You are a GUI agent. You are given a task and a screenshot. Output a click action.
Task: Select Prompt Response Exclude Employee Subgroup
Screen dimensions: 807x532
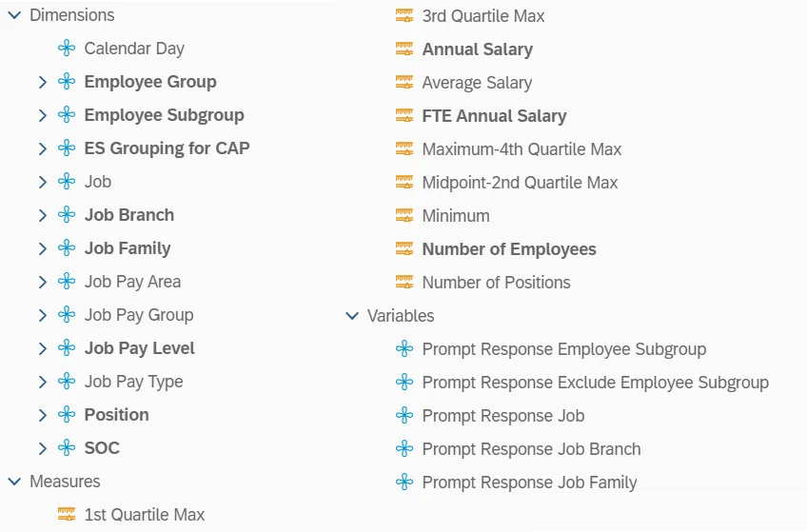[x=595, y=383]
